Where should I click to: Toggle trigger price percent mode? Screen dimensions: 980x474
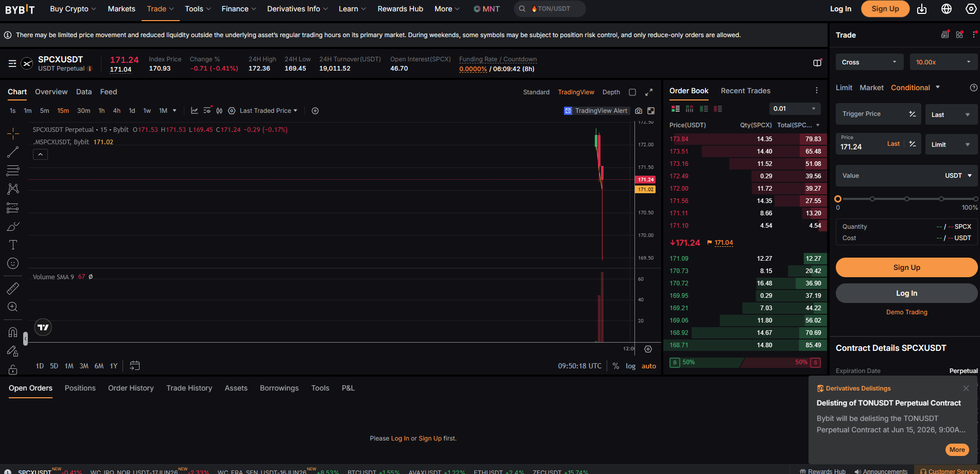click(x=913, y=114)
